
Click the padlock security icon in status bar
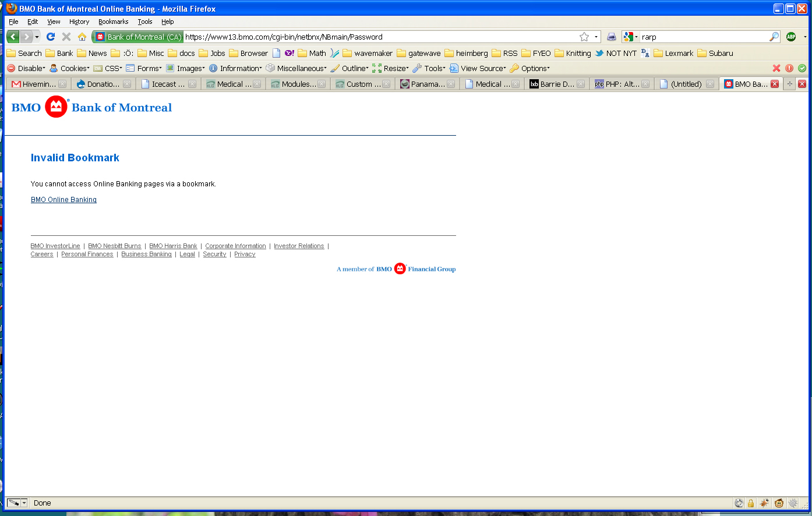click(x=751, y=503)
